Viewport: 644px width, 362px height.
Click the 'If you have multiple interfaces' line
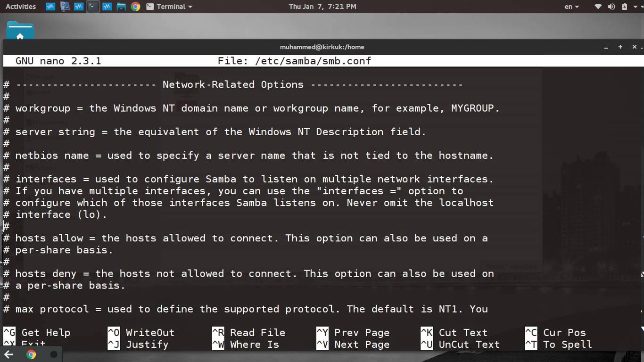(233, 191)
